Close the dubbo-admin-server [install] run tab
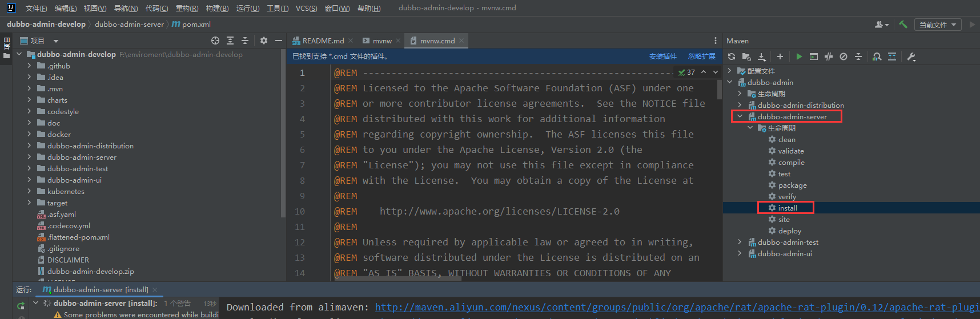This screenshot has height=319, width=980. tap(155, 290)
